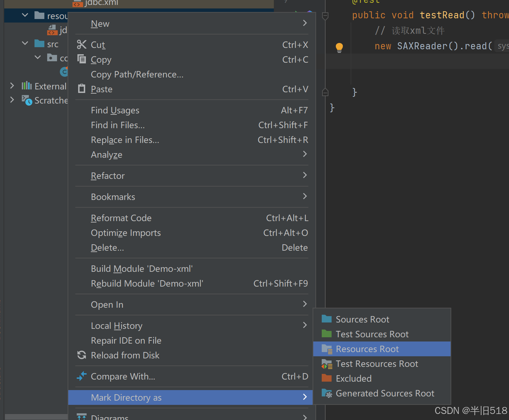This screenshot has width=509, height=420.
Task: Open Mark Directory as menu item
Action: pyautogui.click(x=190, y=397)
